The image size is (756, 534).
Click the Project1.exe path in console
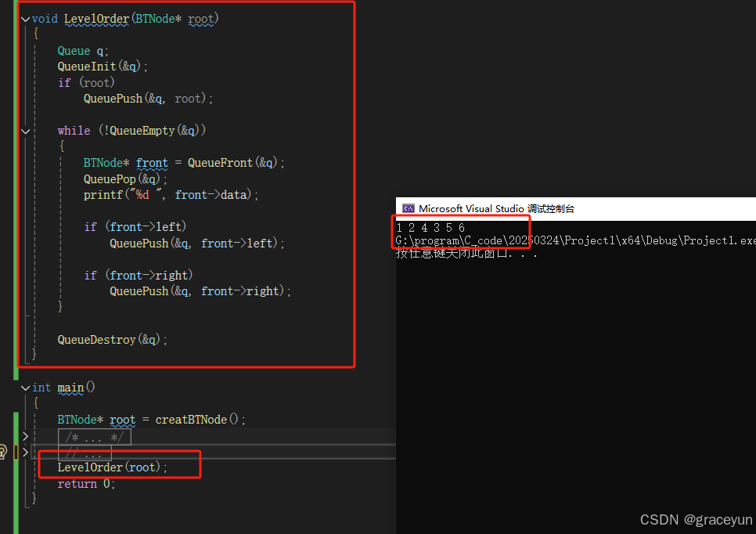576,240
